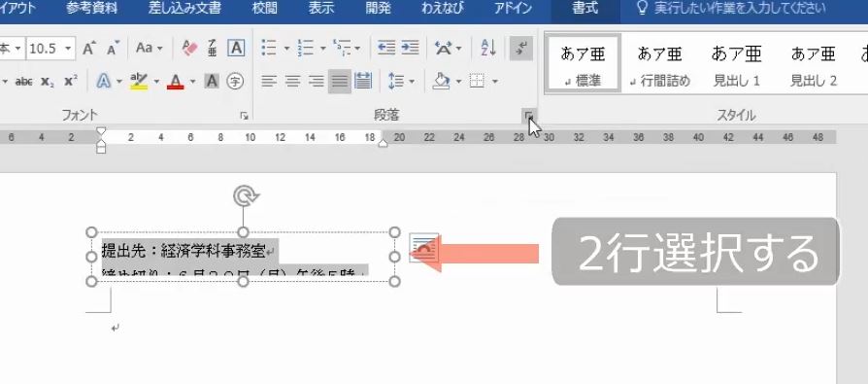Align text to the left
Screen dimensions: 868x384
click(269, 82)
